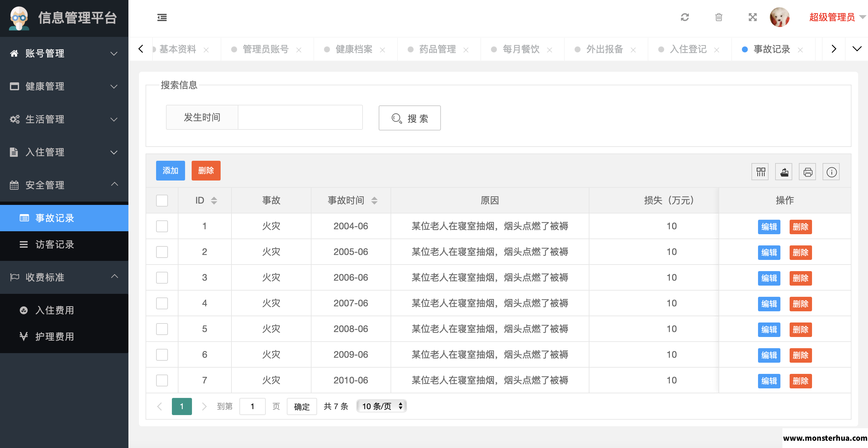The width and height of the screenshot is (868, 448).
Task: Check the select-all header checkbox
Action: coord(162,201)
